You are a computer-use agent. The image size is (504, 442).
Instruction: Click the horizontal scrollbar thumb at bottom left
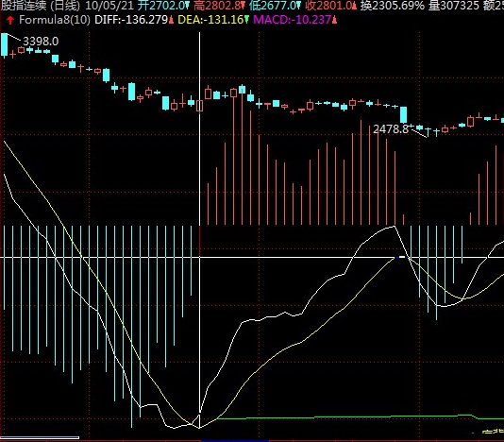pyautogui.click(x=40, y=437)
